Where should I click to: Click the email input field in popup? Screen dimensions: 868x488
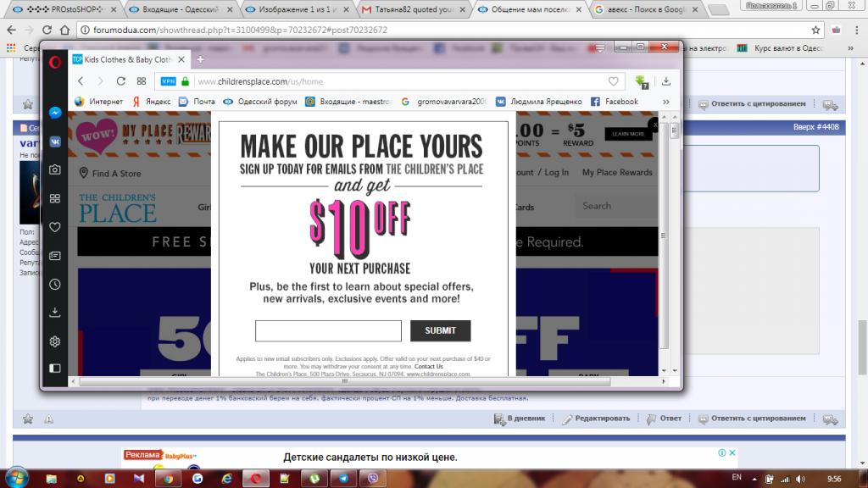[x=328, y=330]
